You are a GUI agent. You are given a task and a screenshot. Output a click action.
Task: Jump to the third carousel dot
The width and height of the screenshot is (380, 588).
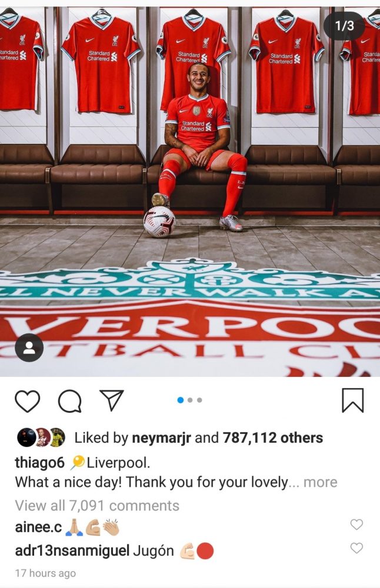click(199, 400)
